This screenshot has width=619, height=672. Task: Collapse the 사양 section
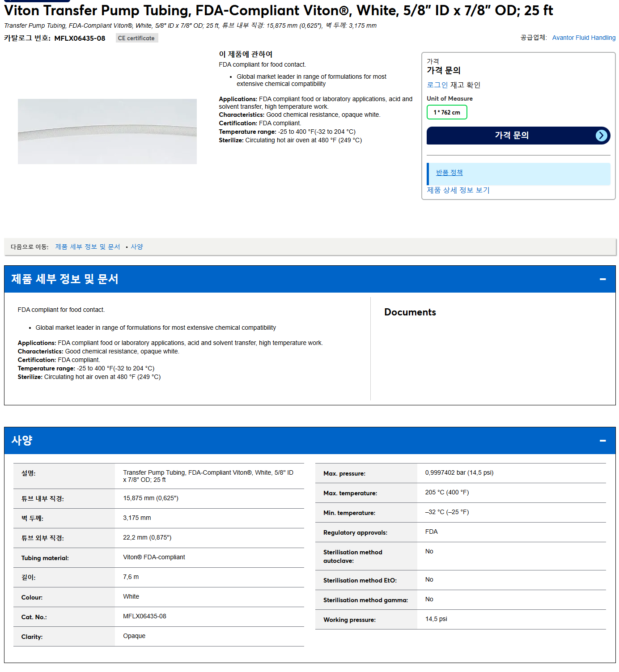coord(602,441)
